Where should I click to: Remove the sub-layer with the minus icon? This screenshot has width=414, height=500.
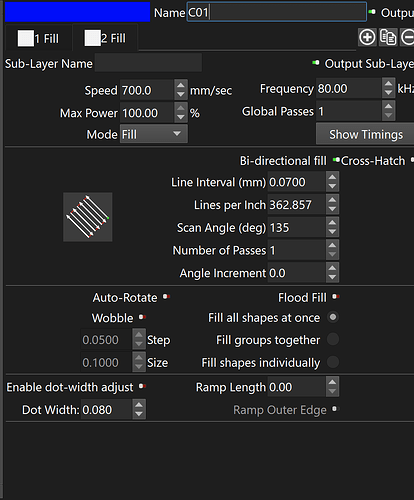click(x=407, y=37)
